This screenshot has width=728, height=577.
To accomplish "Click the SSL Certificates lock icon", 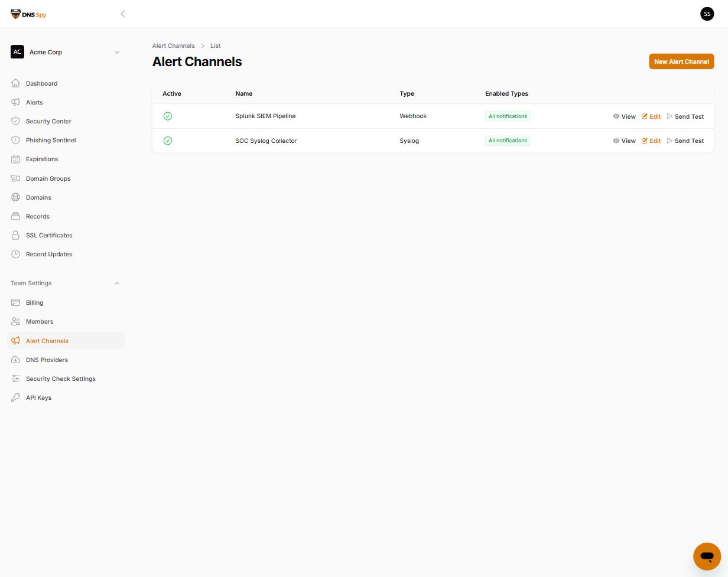I will click(x=15, y=235).
